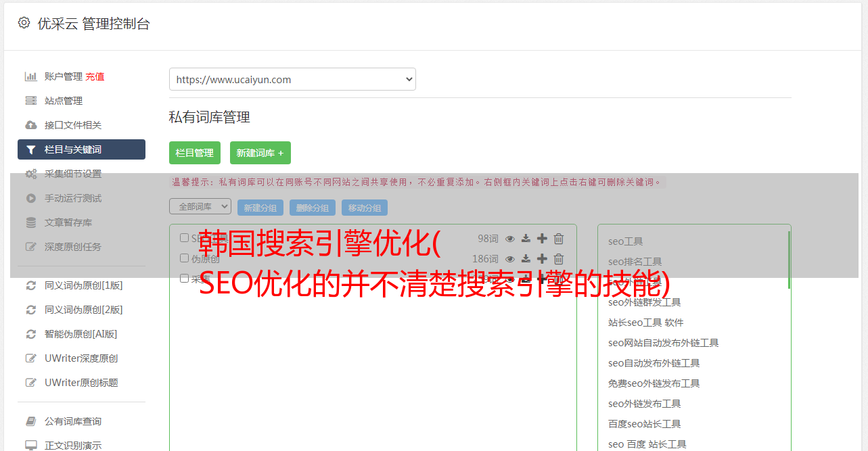Screen dimensions: 868x451
Task: Click the cloud icon for 接口文件相关
Action: (x=31, y=125)
